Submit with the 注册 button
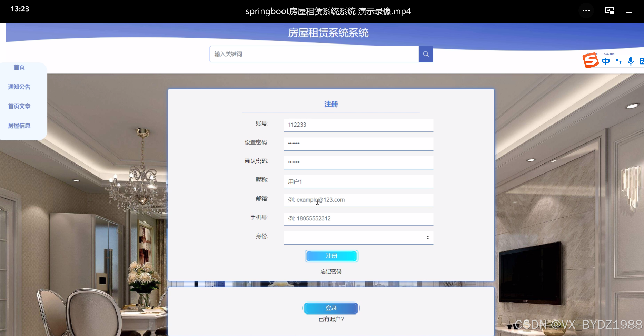Screen dimensions: 644x336 pyautogui.click(x=331, y=256)
